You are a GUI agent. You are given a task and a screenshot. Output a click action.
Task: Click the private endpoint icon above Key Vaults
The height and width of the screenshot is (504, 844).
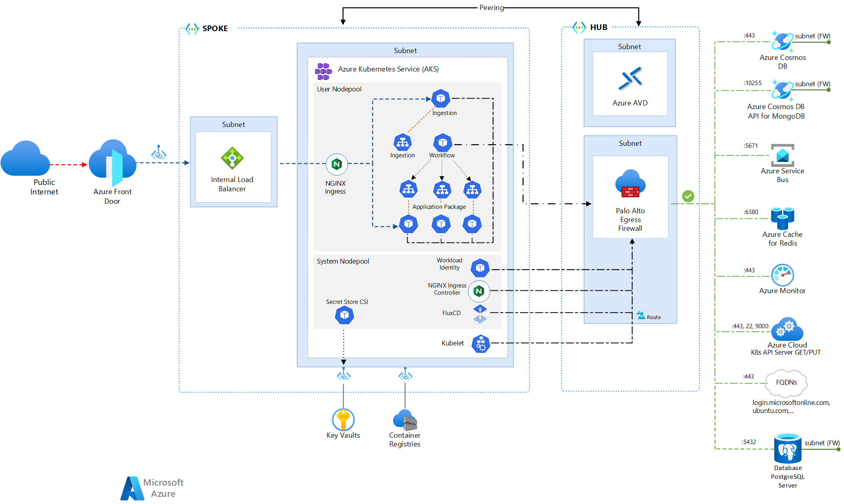[344, 375]
